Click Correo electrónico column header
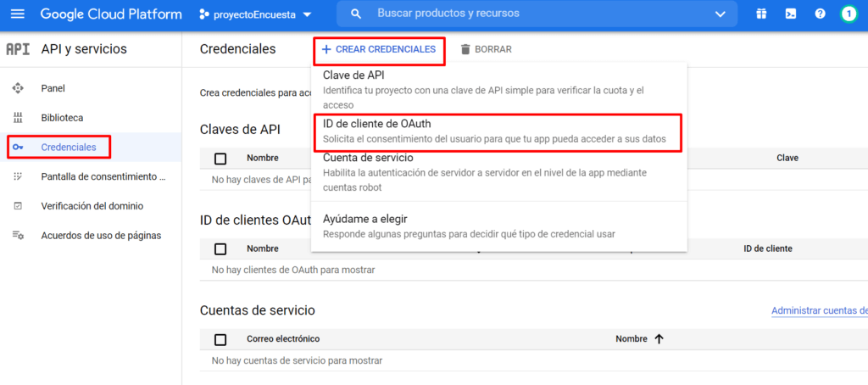 coord(283,339)
